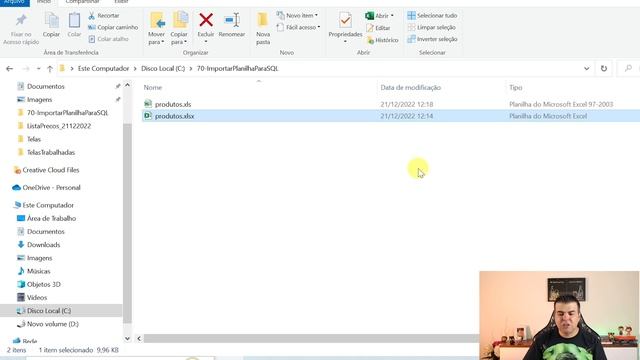Viewport: 640px width, 360px height.
Task: Open Documentos under Este Computador
Action: [x=45, y=231]
